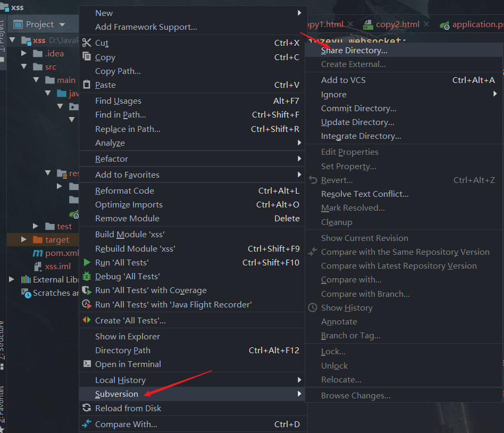Click the Create 'All Tests' config icon
Image resolution: width=504 pixels, height=433 pixels.
[87, 320]
